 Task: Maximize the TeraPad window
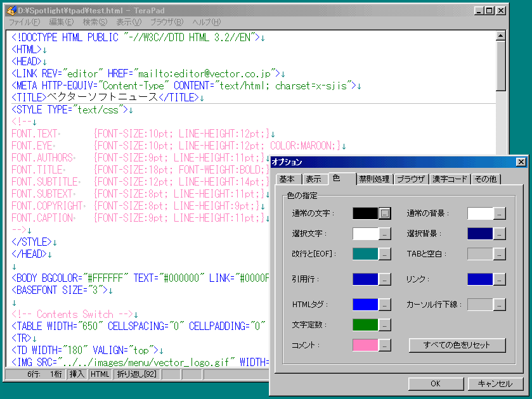pos(490,11)
